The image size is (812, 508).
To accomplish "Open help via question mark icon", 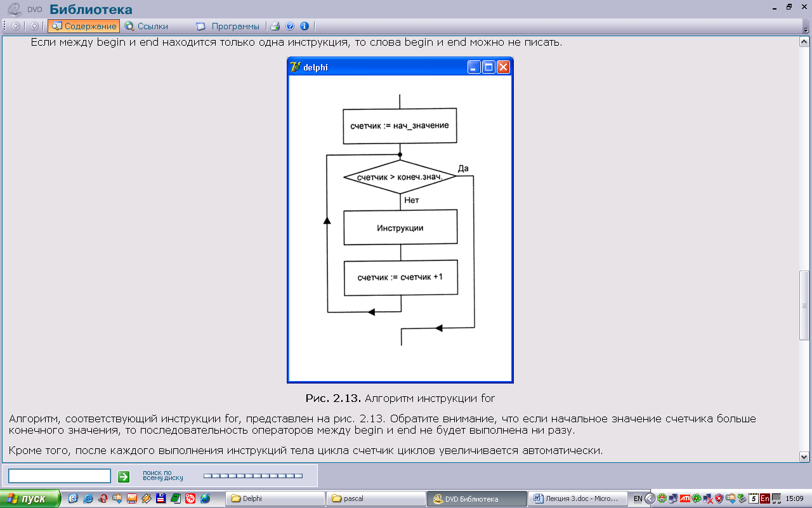I will click(x=290, y=26).
